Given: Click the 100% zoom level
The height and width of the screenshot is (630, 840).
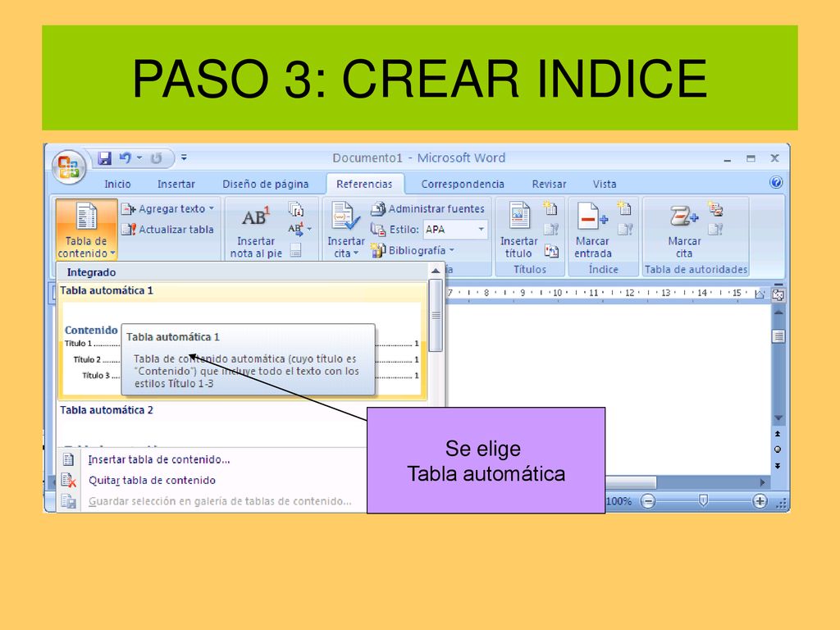Looking at the screenshot, I should point(619,501).
